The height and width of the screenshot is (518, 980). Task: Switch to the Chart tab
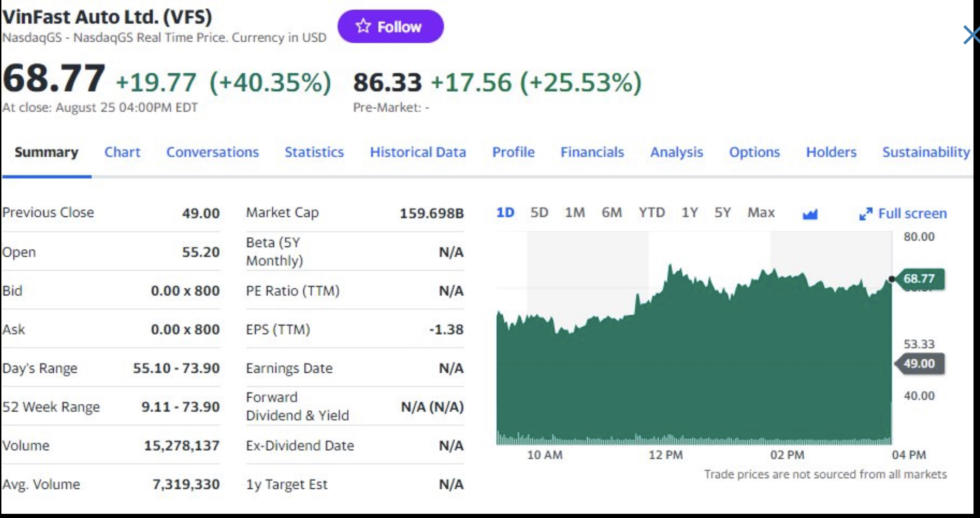(122, 152)
